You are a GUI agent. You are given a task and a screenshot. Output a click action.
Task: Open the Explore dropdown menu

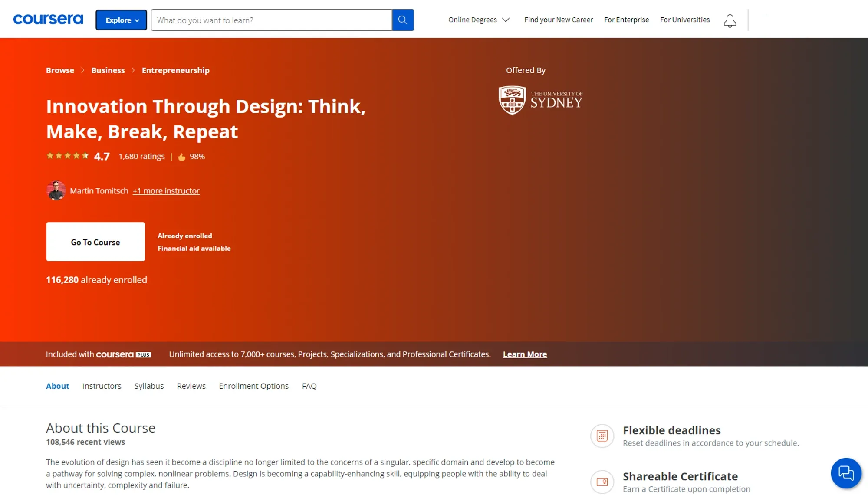[x=121, y=20]
